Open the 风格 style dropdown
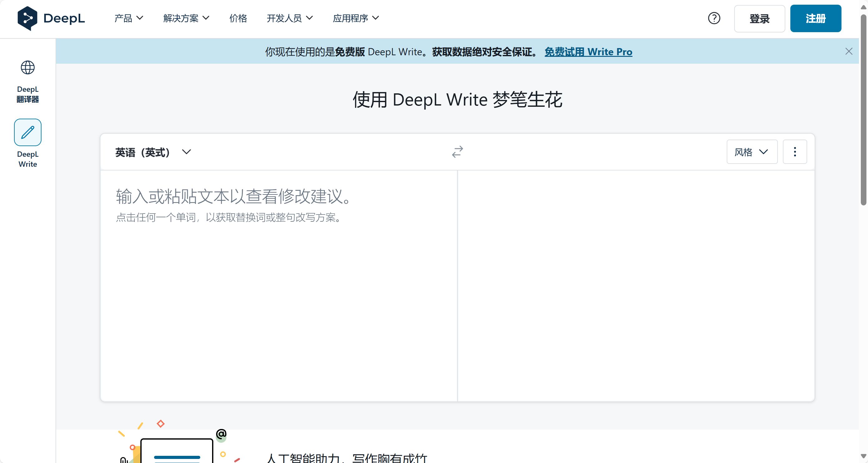This screenshot has width=868, height=463. pyautogui.click(x=752, y=152)
